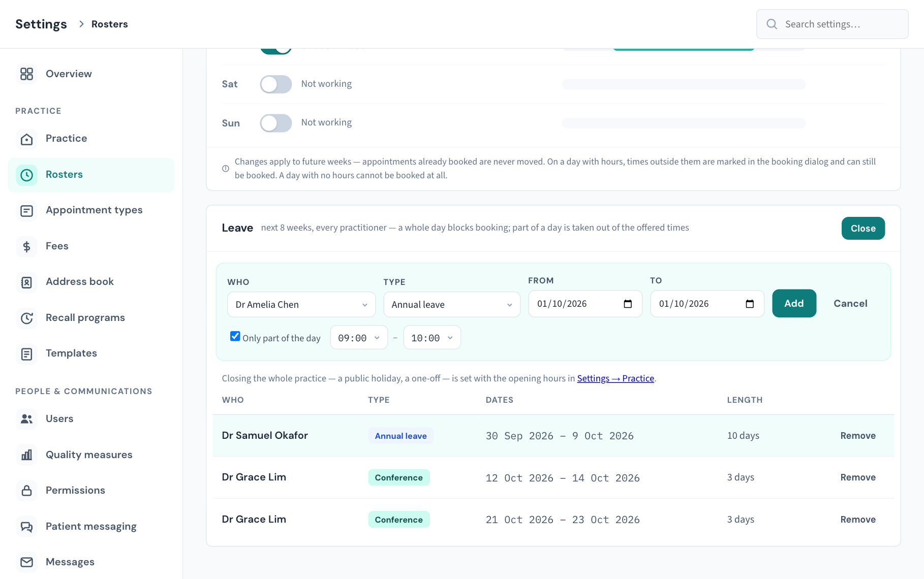Screen dimensions: 924x579
Task: Open the leave Type dropdown
Action: click(452, 305)
